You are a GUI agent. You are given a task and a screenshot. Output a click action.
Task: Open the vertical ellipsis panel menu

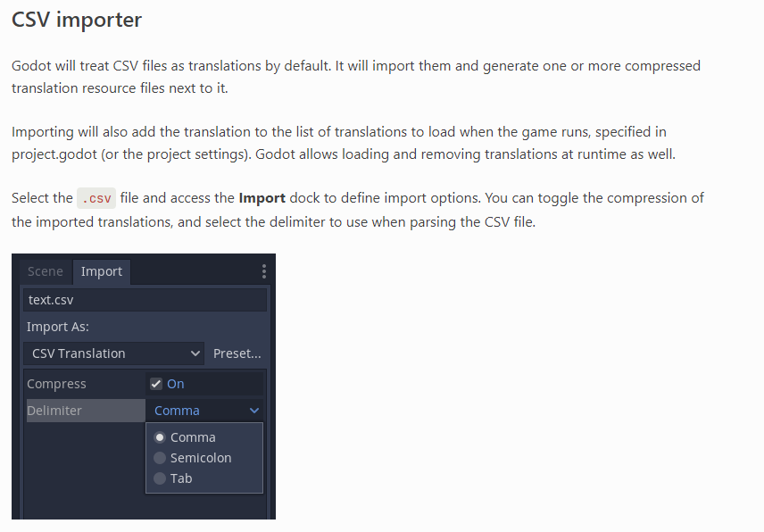pos(263,270)
